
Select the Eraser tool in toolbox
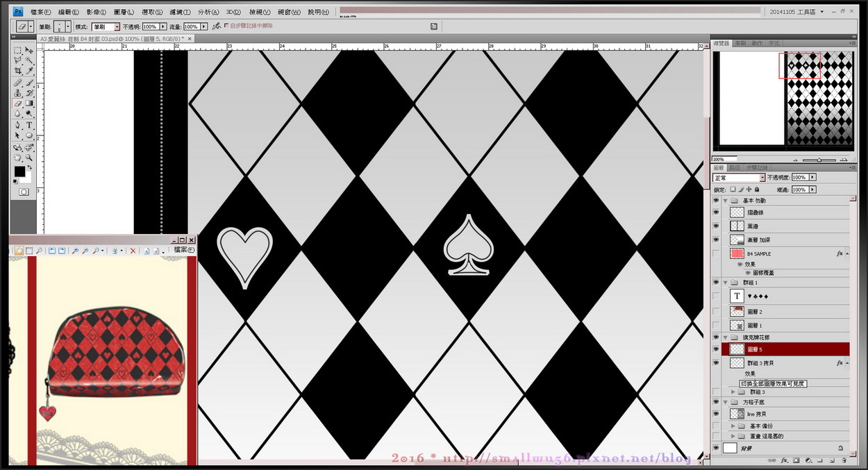click(x=18, y=103)
